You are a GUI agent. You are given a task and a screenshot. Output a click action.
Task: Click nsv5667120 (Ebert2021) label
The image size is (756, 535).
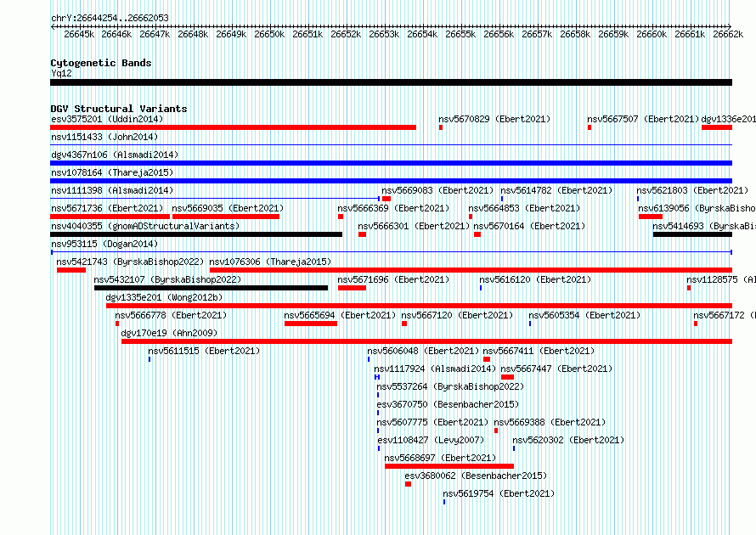[x=457, y=315]
